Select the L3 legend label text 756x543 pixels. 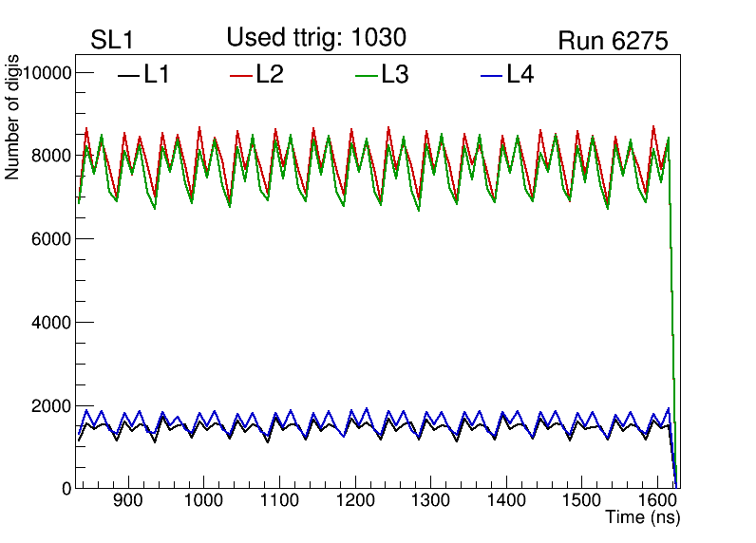[x=395, y=75]
